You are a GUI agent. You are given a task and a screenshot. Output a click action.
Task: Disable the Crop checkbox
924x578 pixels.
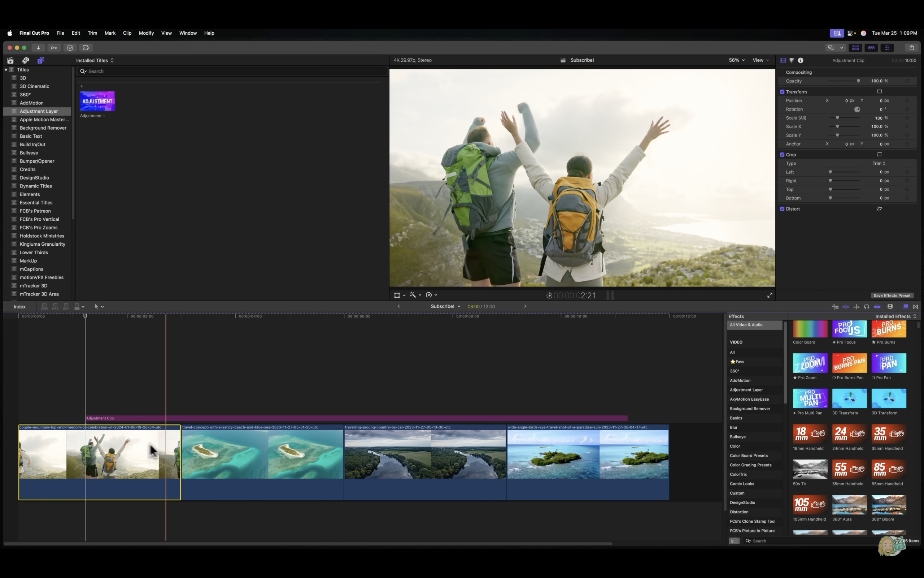point(783,155)
